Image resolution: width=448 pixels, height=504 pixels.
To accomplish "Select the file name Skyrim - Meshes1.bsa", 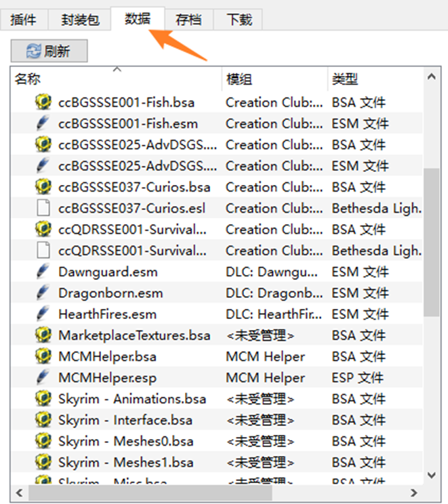I will [x=126, y=463].
